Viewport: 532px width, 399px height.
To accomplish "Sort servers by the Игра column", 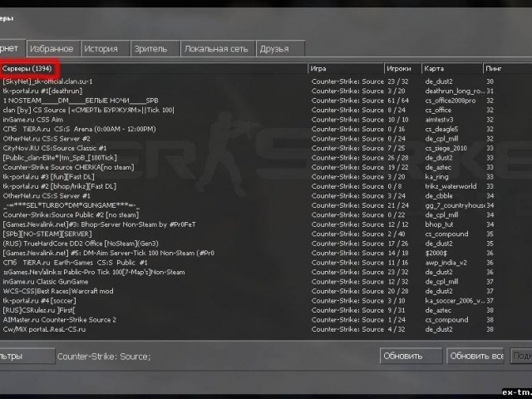I will 346,68.
